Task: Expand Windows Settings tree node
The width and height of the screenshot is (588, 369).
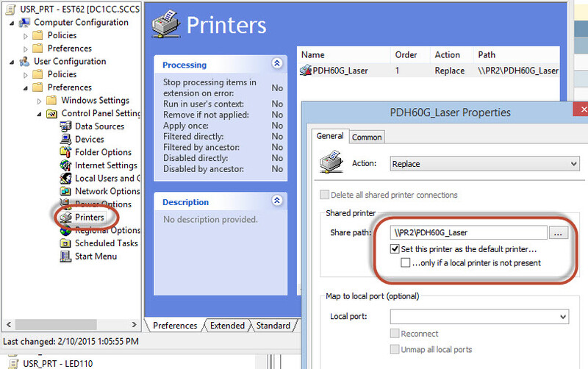Action: [x=40, y=101]
